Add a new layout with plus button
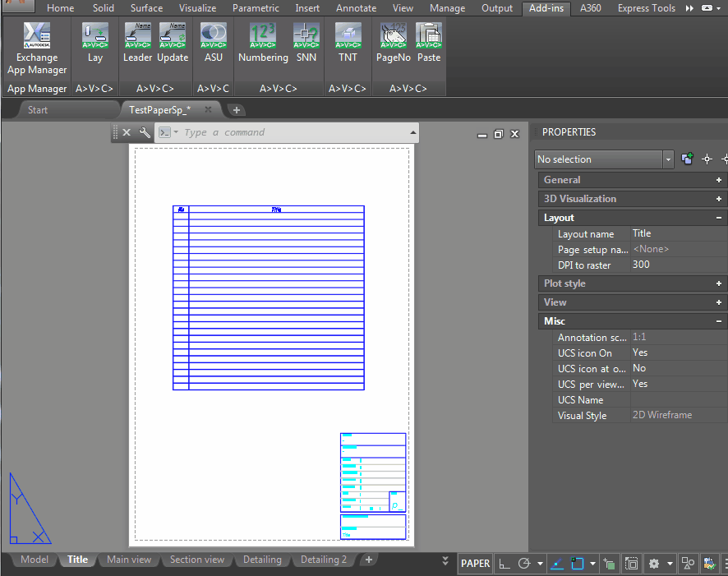728x576 pixels. pos(369,560)
